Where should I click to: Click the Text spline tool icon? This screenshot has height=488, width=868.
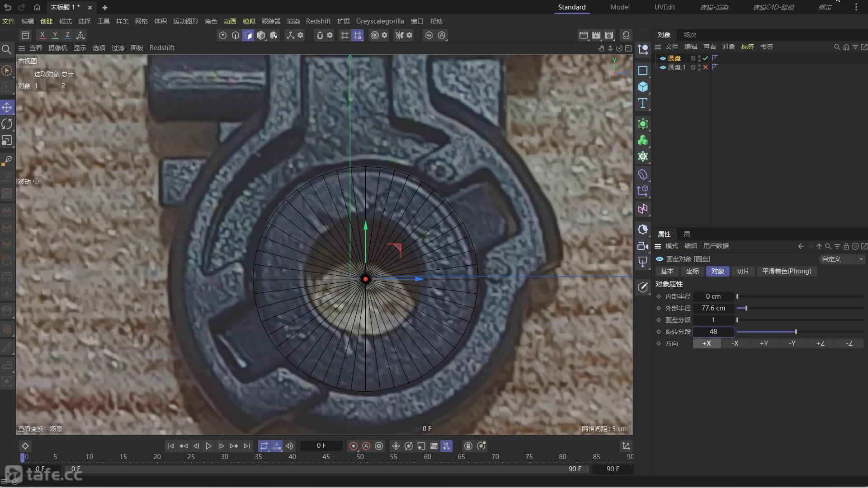click(642, 103)
